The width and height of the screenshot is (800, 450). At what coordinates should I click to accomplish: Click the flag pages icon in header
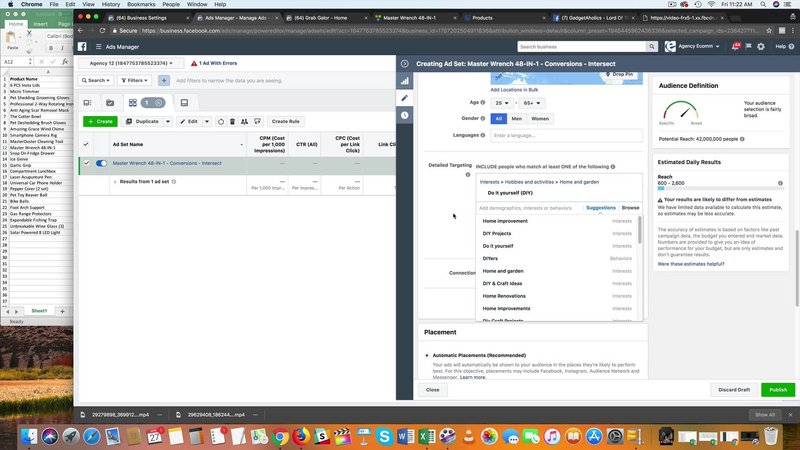(748, 46)
